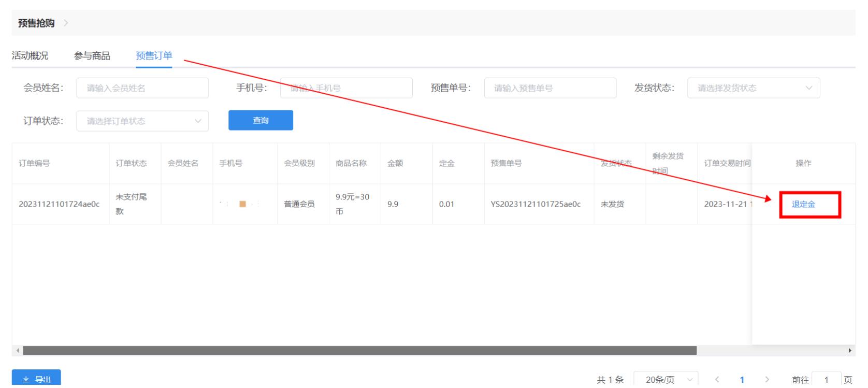The image size is (868, 388).
Task: Click the 前往 page number field
Action: pos(827,380)
